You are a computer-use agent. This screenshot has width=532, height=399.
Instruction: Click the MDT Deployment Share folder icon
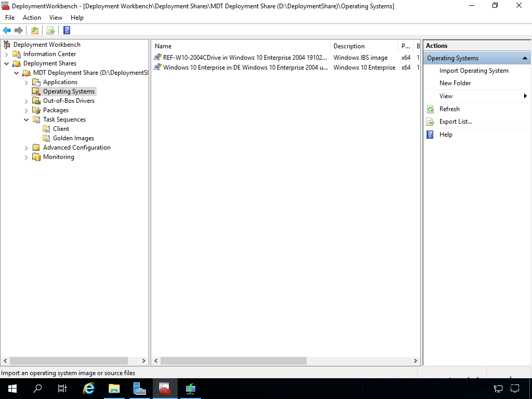[26, 73]
